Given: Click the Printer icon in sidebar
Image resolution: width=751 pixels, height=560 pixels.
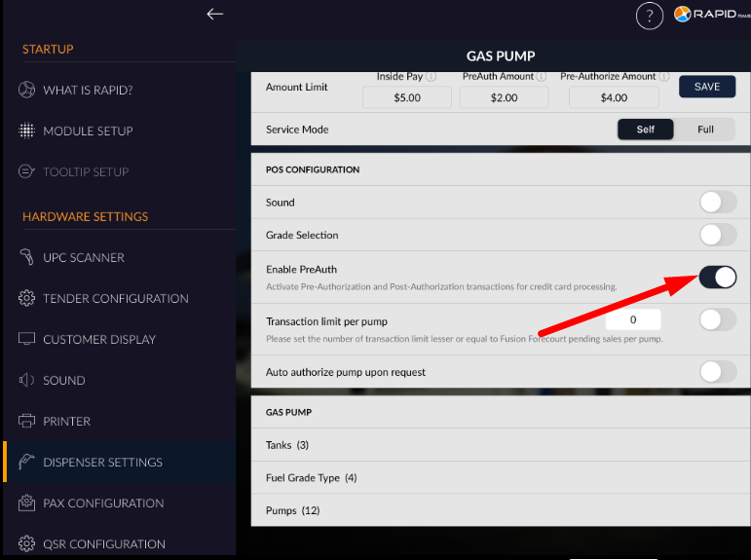Looking at the screenshot, I should pos(26,422).
